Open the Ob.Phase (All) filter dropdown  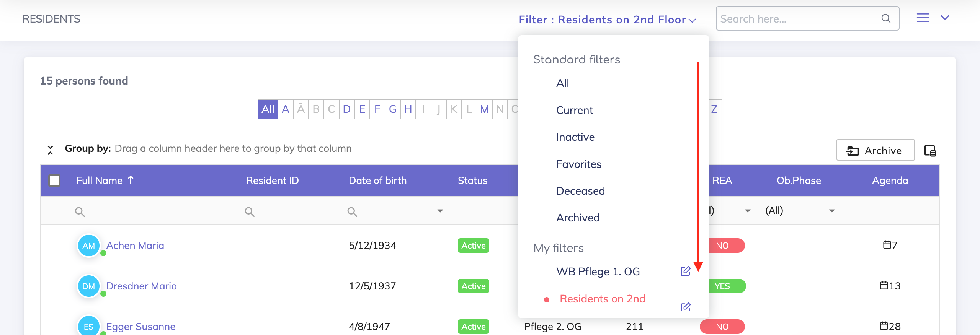(831, 211)
